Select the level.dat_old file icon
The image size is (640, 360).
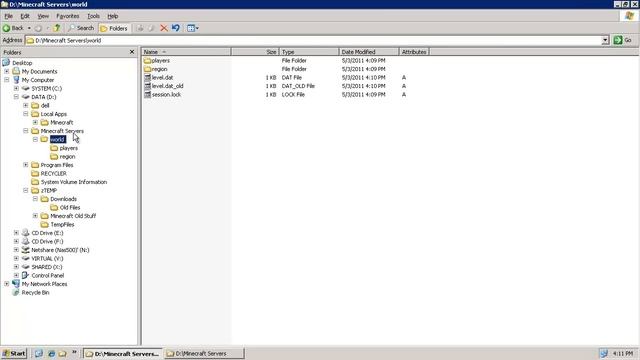[x=147, y=86]
